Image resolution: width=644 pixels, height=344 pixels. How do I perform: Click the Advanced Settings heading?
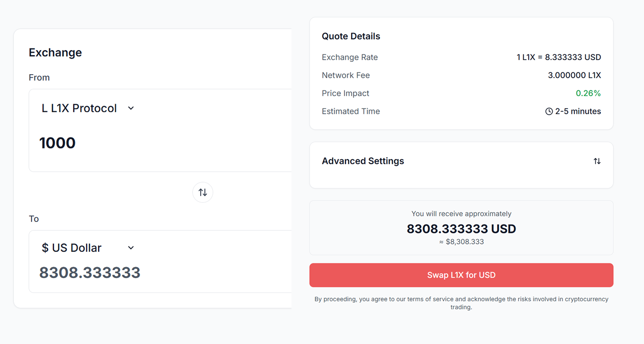pyautogui.click(x=363, y=161)
